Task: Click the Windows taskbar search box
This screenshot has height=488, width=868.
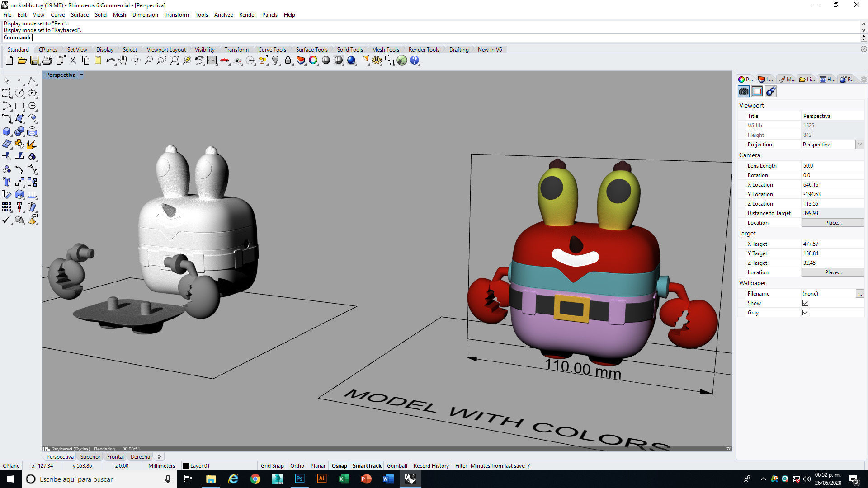Action: click(x=99, y=479)
